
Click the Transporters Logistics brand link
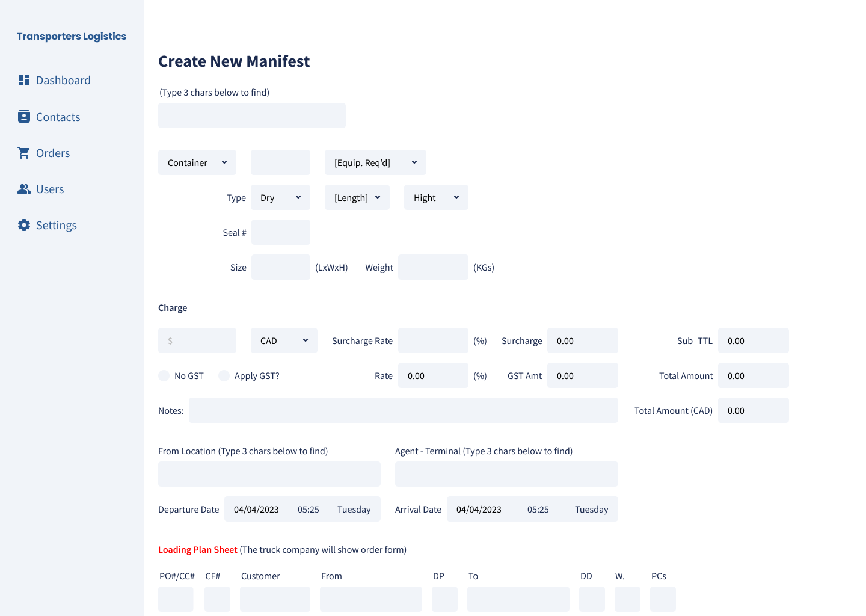(x=72, y=36)
